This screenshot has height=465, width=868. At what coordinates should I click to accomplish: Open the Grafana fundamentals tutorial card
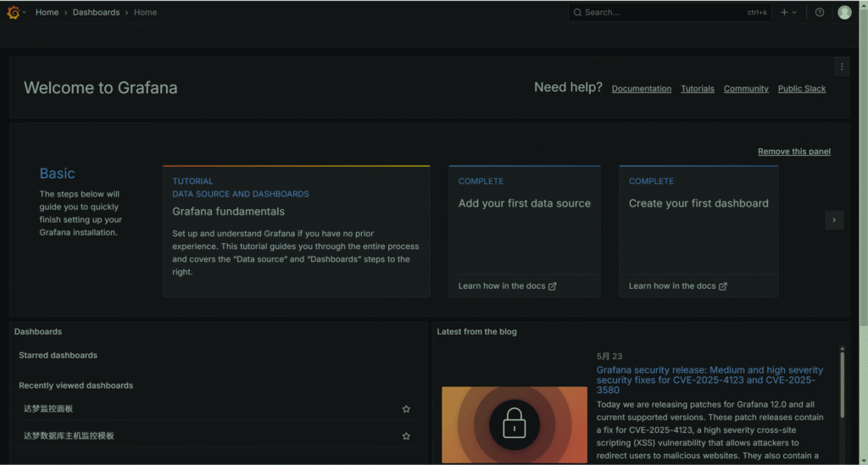coord(296,231)
